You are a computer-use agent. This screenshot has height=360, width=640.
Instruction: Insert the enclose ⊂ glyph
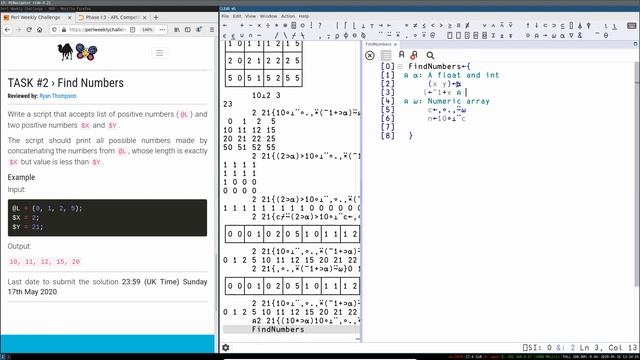[545, 26]
